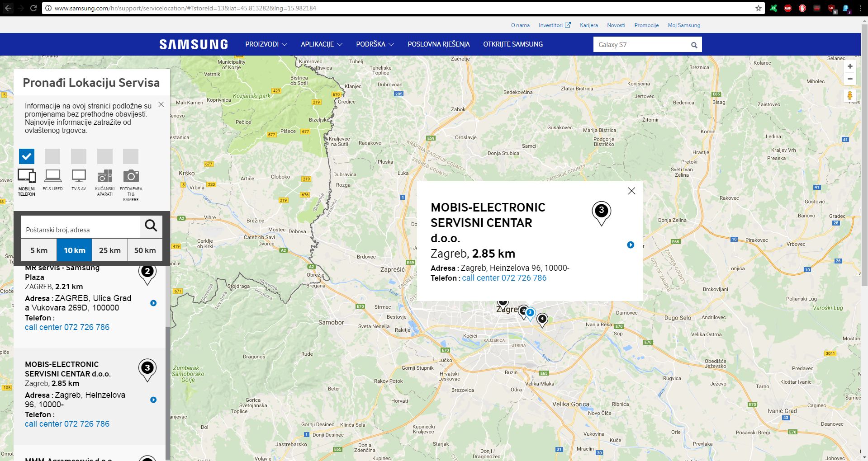The height and width of the screenshot is (461, 868).
Task: Select the Street View pegman icon
Action: [x=850, y=96]
